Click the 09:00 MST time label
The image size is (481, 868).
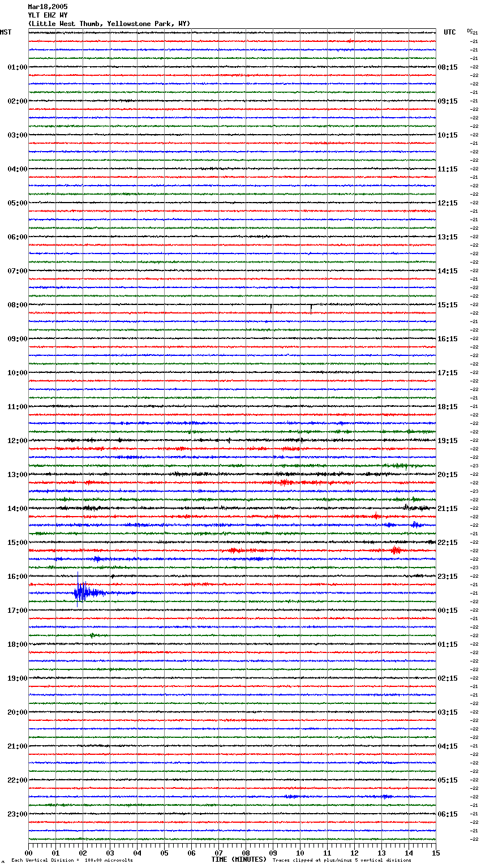(18, 339)
